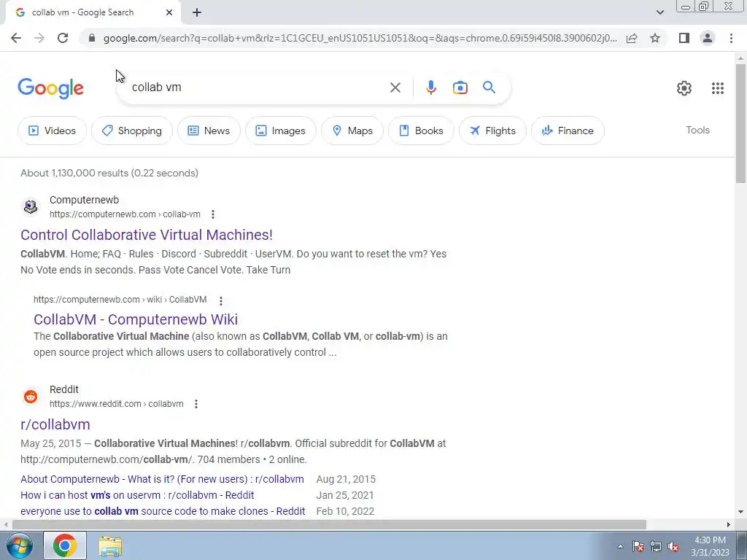Click the scroll down arrow
The width and height of the screenshot is (747, 560).
tap(740, 512)
